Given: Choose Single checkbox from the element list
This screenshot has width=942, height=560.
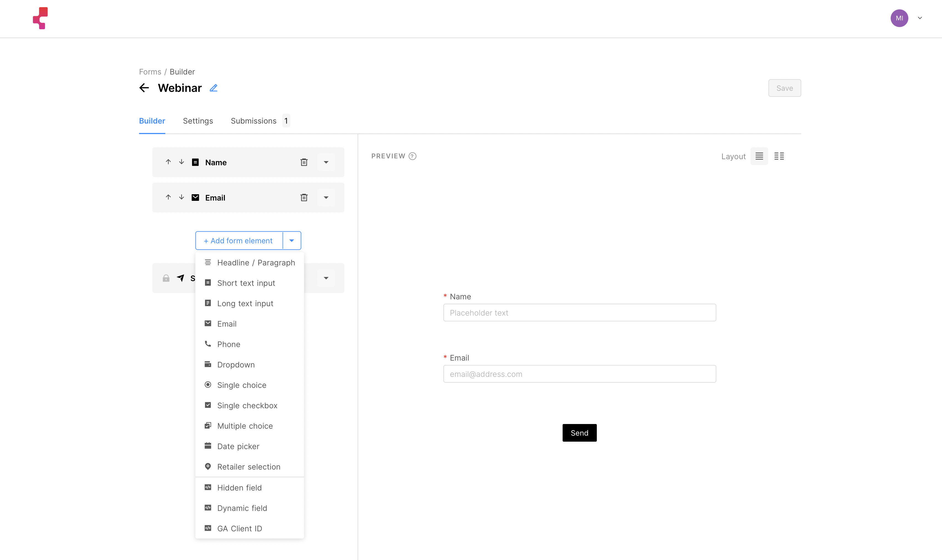Looking at the screenshot, I should [x=247, y=405].
